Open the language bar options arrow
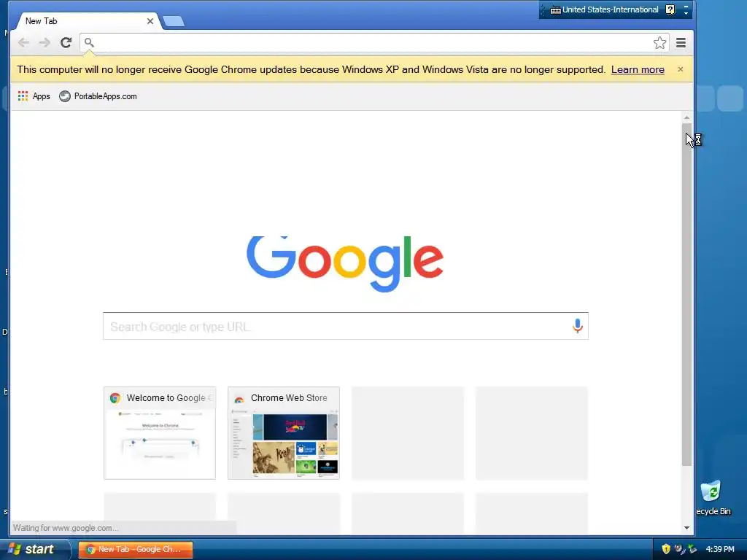The height and width of the screenshot is (560, 747). point(686,13)
